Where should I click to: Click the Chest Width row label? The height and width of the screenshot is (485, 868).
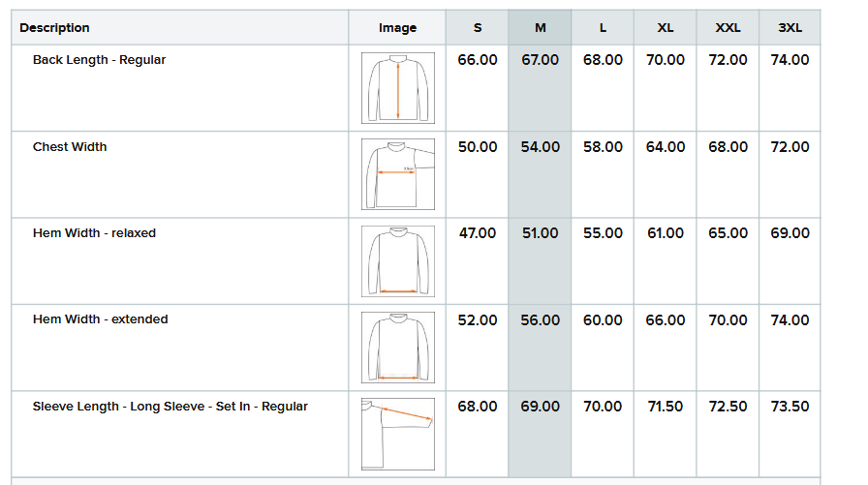pos(70,147)
